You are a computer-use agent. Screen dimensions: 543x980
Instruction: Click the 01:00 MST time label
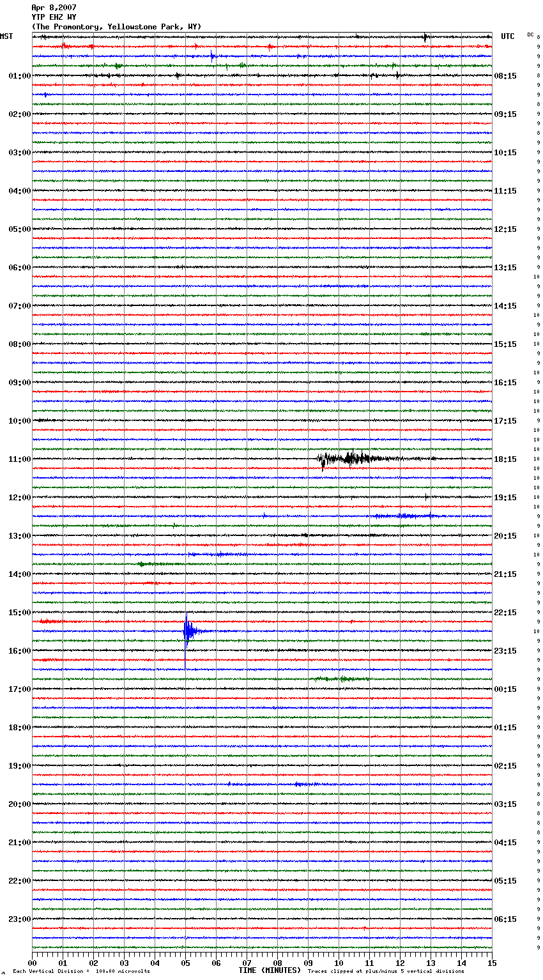pyautogui.click(x=19, y=76)
